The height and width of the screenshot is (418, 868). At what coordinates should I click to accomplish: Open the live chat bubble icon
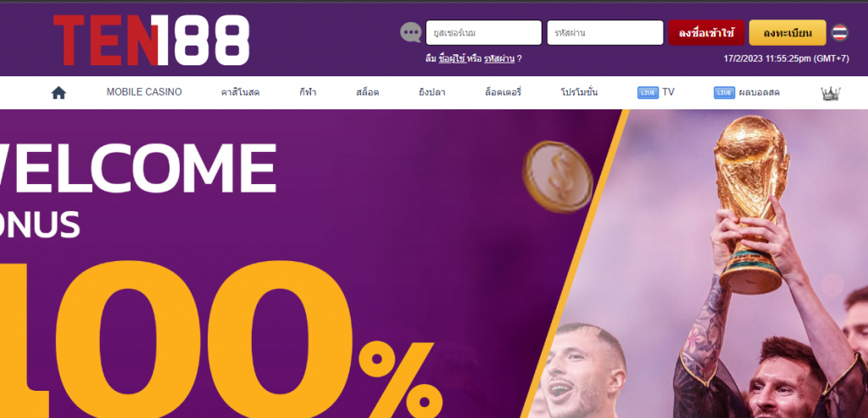pos(411,33)
